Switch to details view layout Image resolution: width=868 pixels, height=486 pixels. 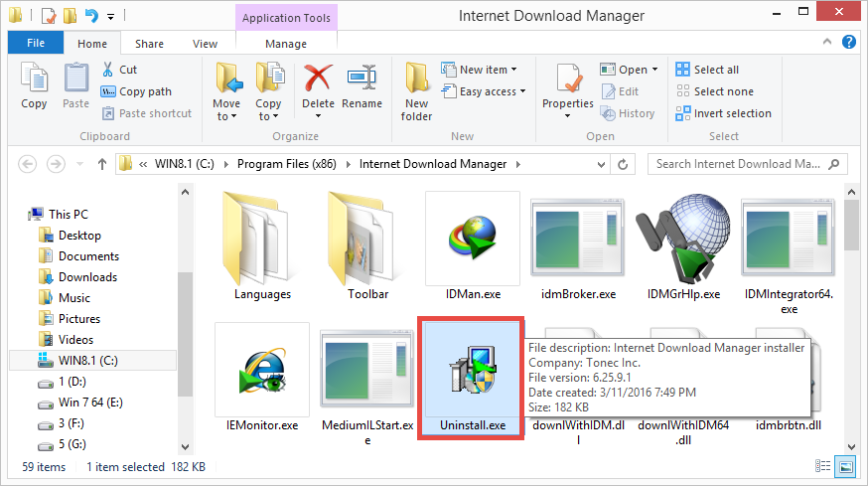(x=822, y=466)
